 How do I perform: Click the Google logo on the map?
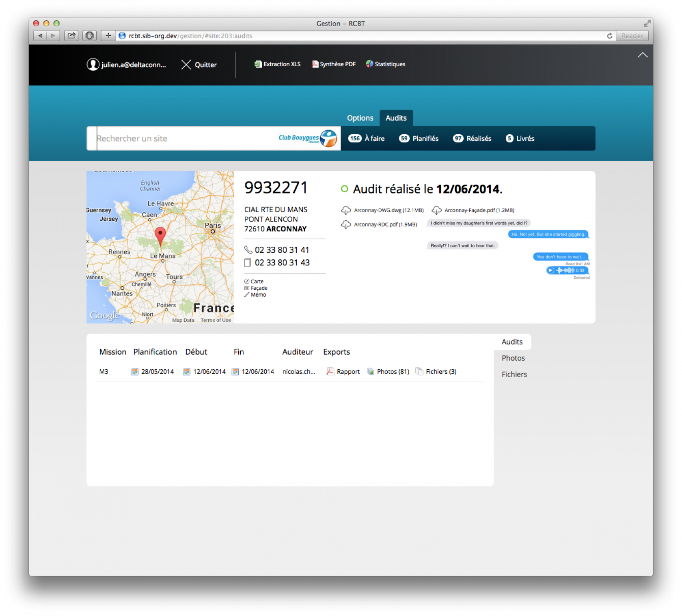coord(104,315)
